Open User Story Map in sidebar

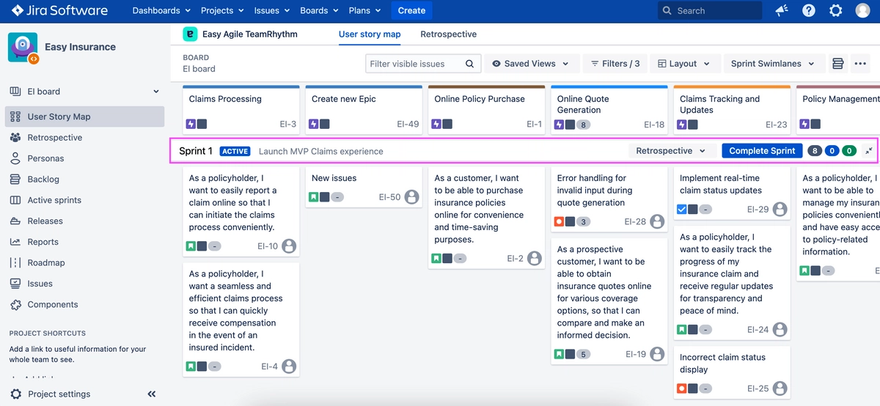85,117
